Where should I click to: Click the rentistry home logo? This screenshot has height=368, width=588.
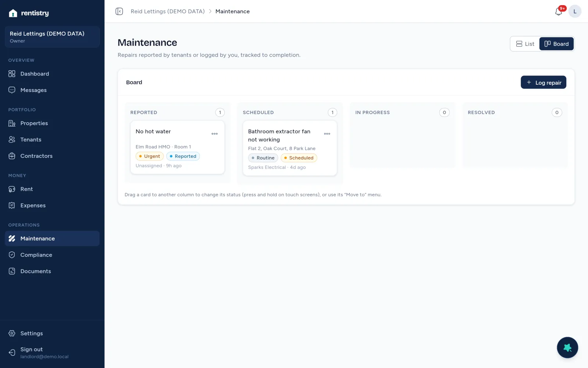click(x=29, y=13)
